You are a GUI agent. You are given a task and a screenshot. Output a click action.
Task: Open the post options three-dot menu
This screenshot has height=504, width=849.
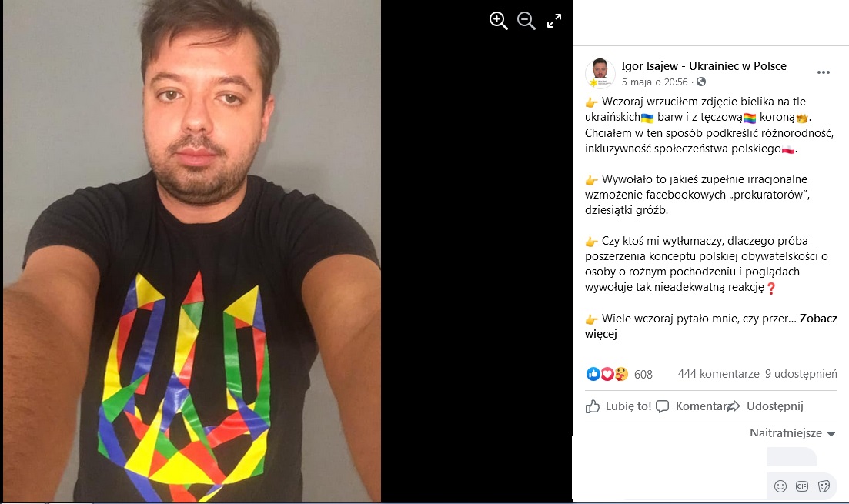pyautogui.click(x=824, y=72)
